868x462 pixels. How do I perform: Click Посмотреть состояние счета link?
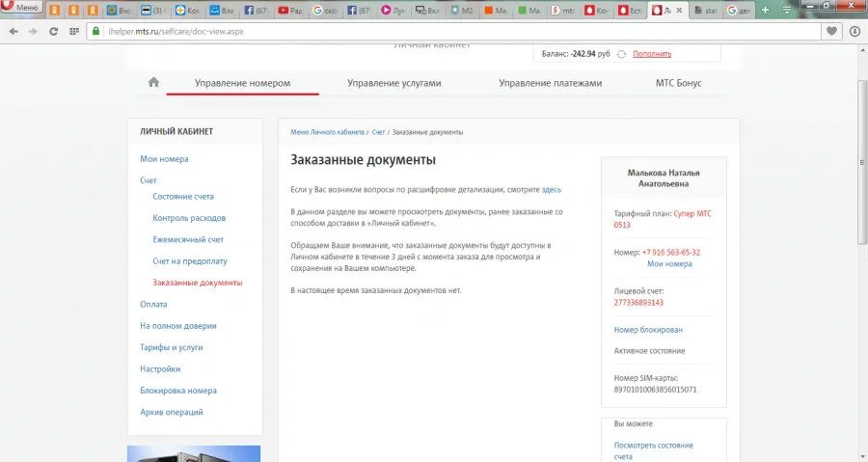coord(653,451)
